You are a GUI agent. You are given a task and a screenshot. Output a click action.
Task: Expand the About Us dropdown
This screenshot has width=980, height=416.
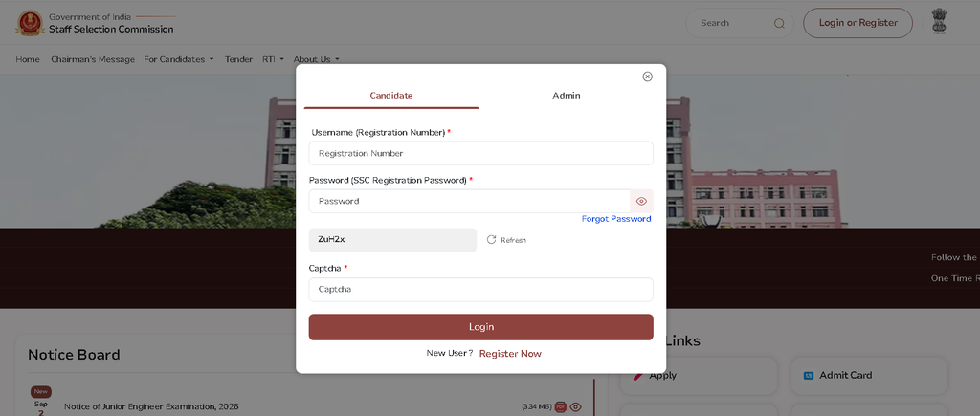coord(316,59)
